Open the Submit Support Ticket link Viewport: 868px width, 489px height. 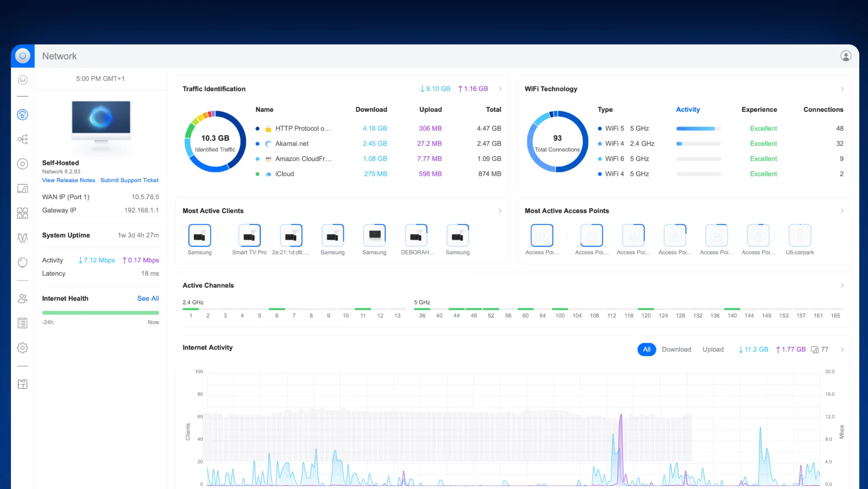click(129, 180)
